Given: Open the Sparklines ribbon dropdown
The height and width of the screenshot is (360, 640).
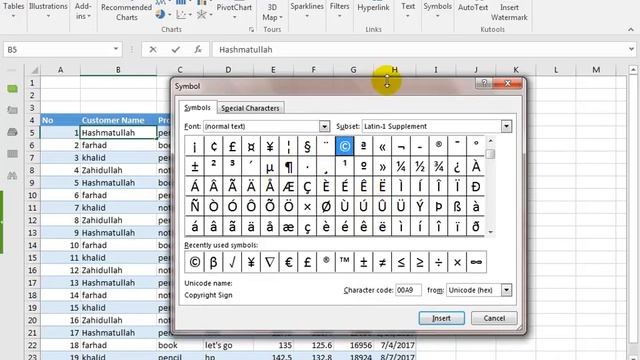Looking at the screenshot, I should [x=307, y=10].
